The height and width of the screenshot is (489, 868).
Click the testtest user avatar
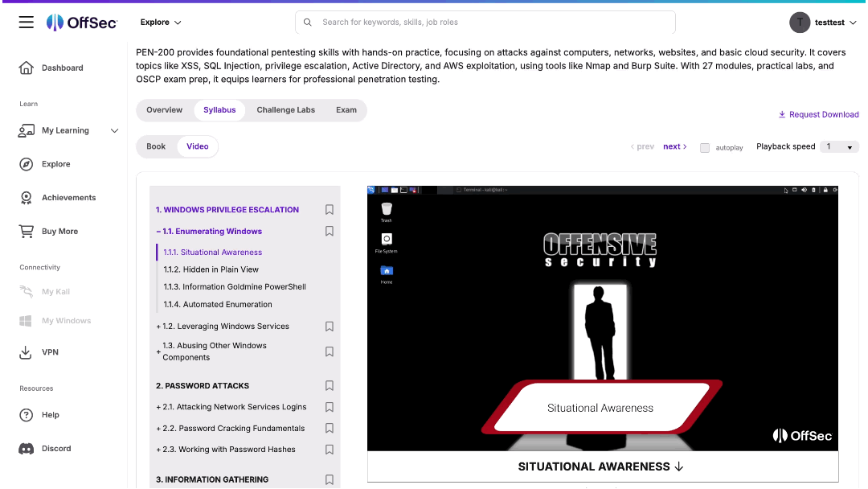pyautogui.click(x=800, y=23)
